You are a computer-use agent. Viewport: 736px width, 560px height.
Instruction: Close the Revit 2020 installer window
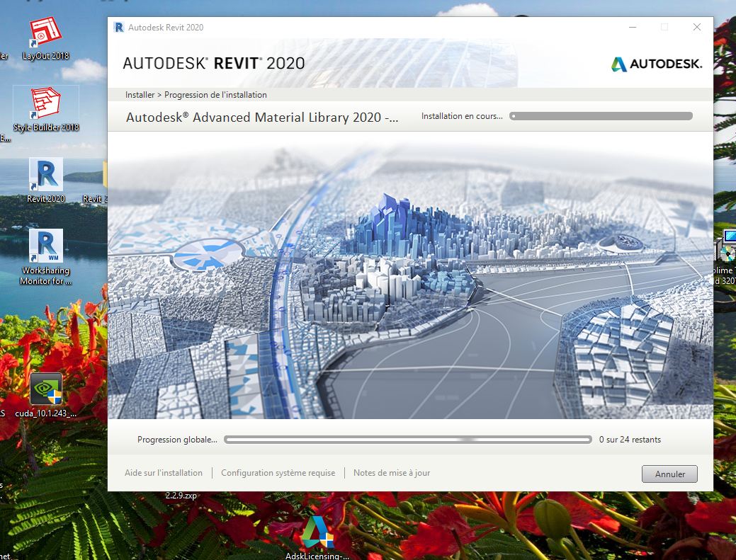click(x=697, y=27)
